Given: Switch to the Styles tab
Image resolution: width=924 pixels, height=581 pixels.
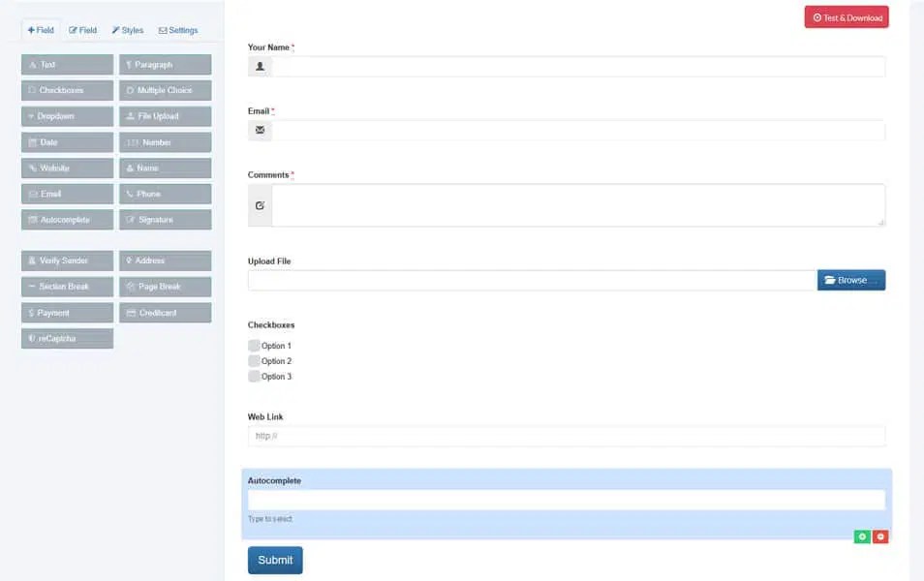Looking at the screenshot, I should point(127,30).
